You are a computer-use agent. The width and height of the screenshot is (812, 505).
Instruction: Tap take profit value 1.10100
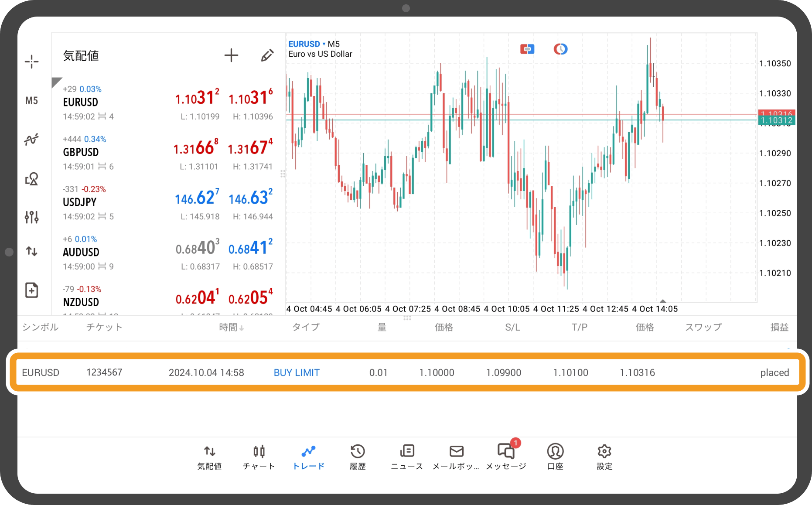570,372
